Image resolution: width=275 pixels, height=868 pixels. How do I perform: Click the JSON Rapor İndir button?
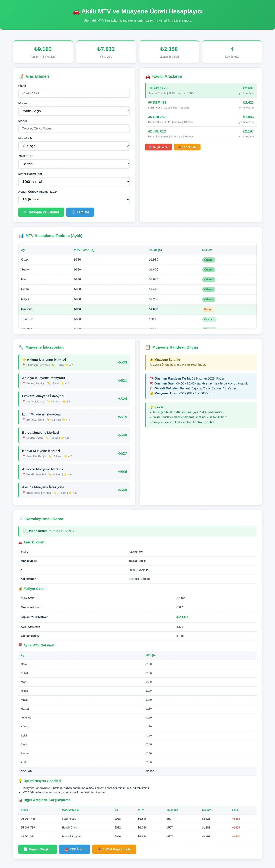point(114,849)
